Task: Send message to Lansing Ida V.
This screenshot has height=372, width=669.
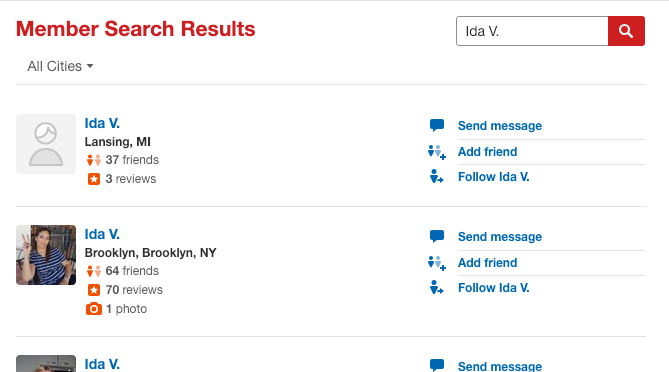Action: click(x=500, y=126)
